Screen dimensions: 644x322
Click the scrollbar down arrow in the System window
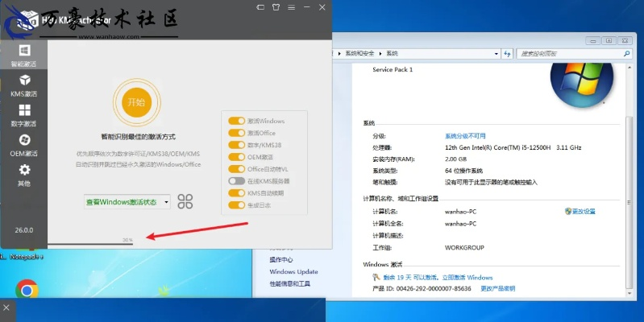pyautogui.click(x=629, y=293)
